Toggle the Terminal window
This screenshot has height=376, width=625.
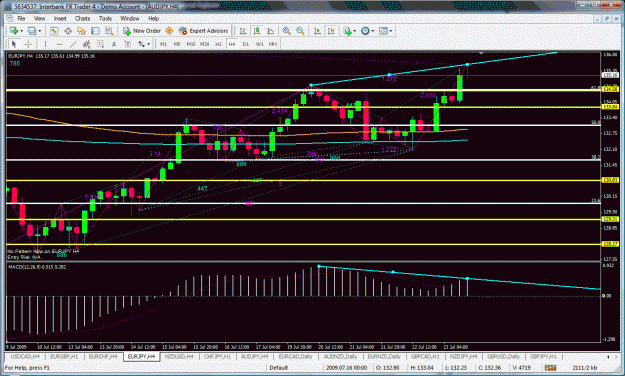tap(95, 31)
